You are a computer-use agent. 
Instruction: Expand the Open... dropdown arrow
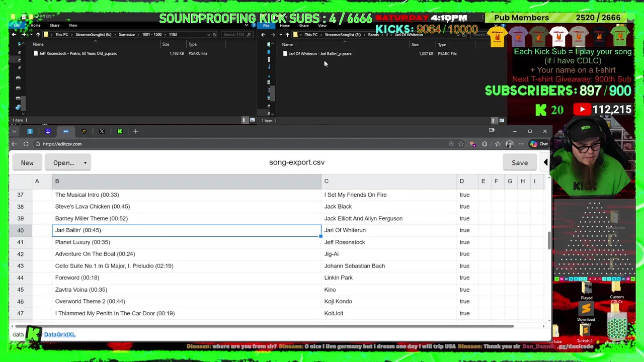tap(85, 163)
